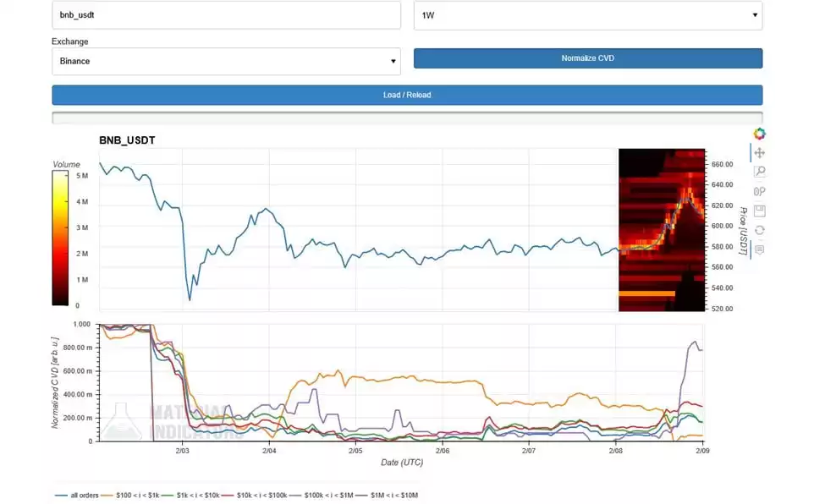Screen dimensions: 825x504
Task: Open the Binance exchange dropdown
Action: pyautogui.click(x=226, y=61)
